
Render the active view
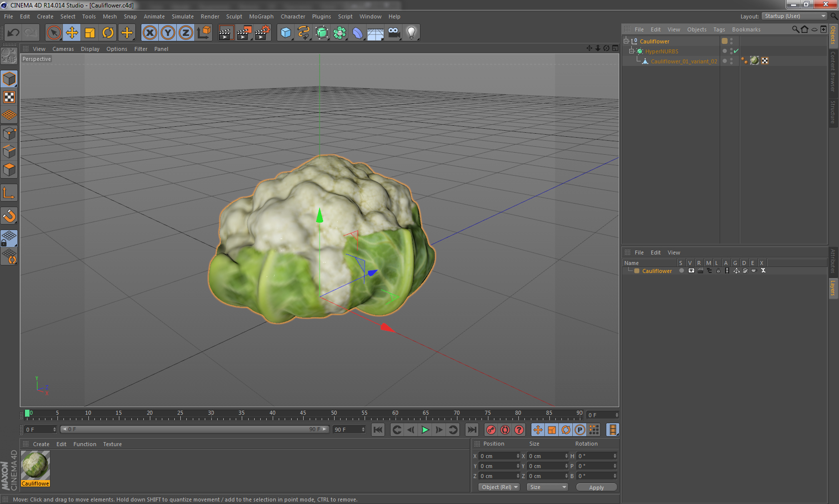click(226, 33)
